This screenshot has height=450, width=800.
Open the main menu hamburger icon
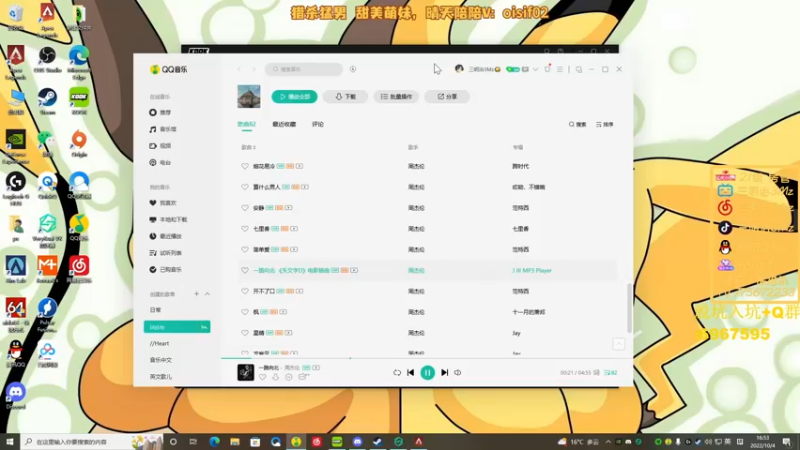[x=560, y=69]
